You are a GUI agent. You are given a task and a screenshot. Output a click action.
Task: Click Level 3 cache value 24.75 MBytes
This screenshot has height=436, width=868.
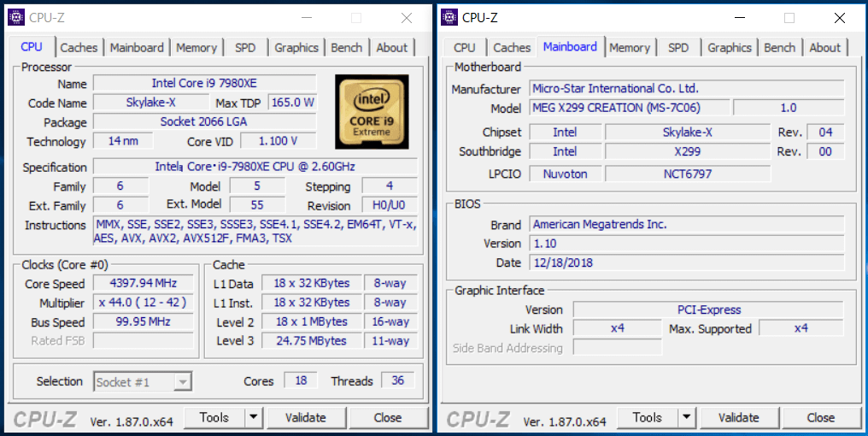312,341
